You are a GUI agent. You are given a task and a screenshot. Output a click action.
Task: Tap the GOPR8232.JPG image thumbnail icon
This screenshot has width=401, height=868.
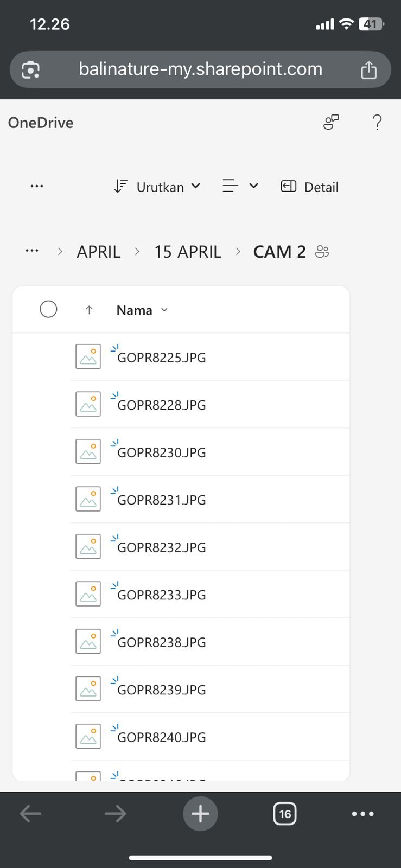coord(88,546)
